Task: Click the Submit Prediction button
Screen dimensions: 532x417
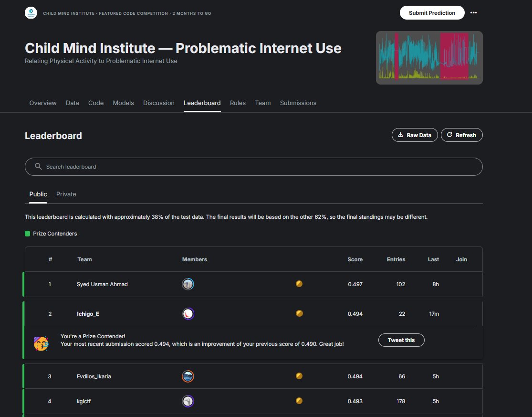Action: (432, 13)
